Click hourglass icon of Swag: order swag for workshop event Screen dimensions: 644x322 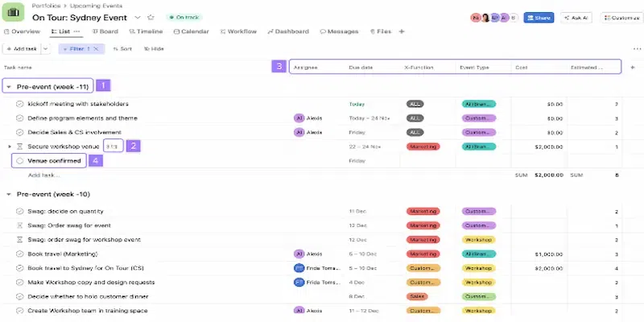[x=19, y=239]
